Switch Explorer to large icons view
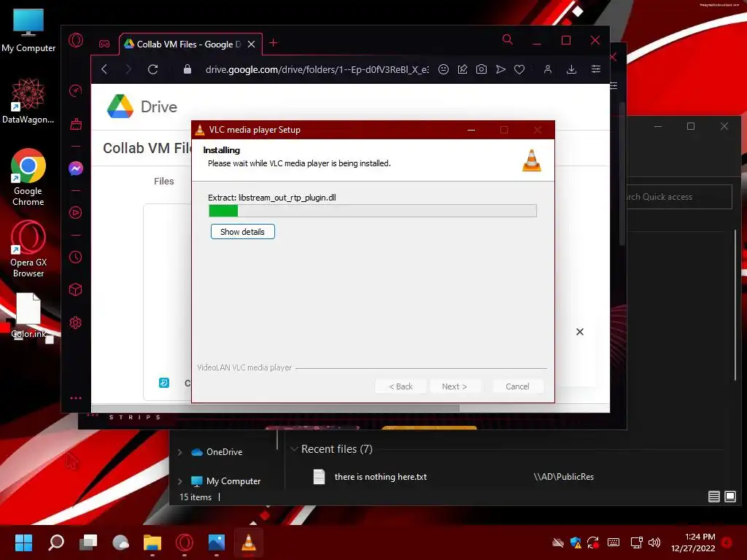This screenshot has height=560, width=747. click(730, 497)
